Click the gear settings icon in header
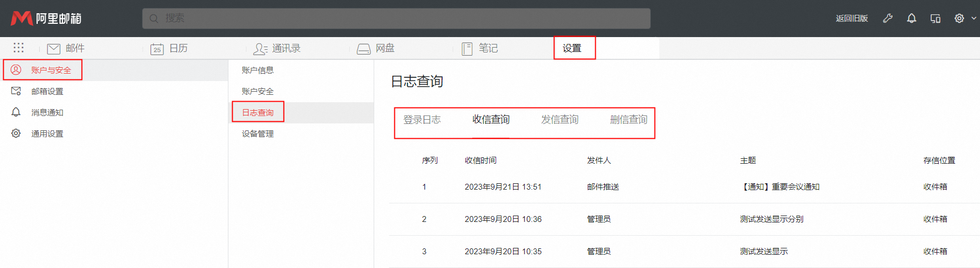 pos(959,19)
